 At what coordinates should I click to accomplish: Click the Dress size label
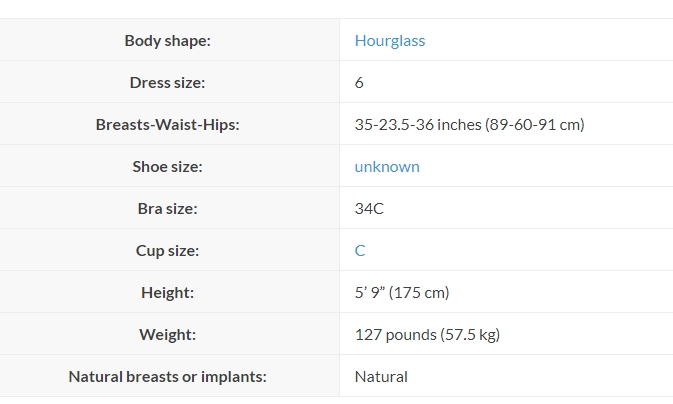click(x=167, y=82)
